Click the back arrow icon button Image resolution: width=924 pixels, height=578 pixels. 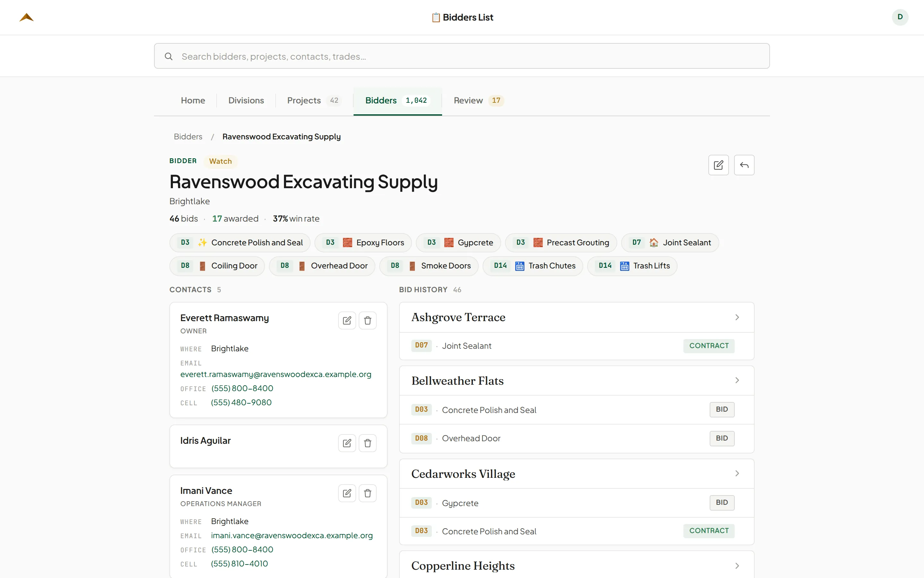tap(744, 165)
